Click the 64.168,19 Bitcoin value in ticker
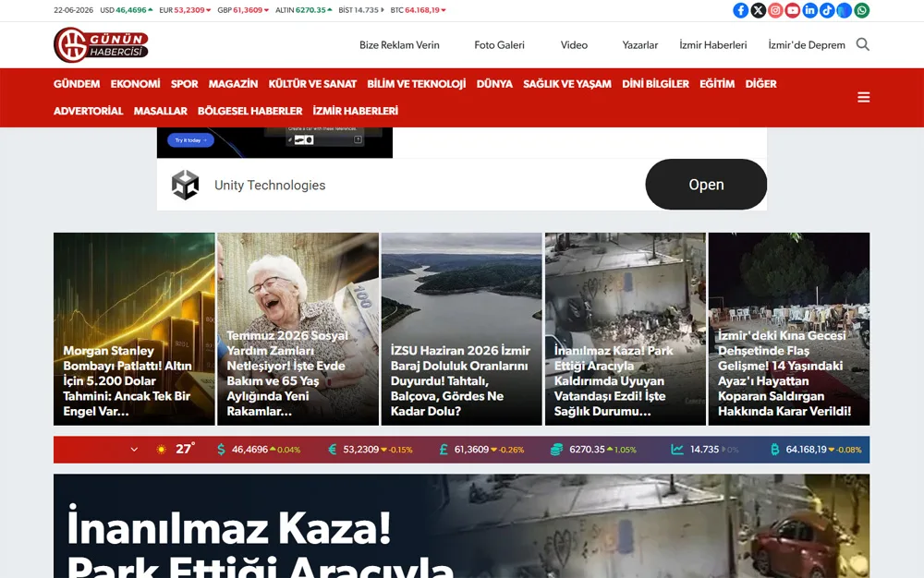 pyautogui.click(x=806, y=450)
